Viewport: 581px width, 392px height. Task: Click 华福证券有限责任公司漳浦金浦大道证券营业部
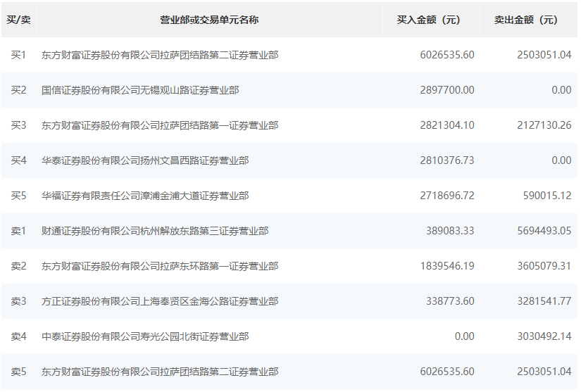(145, 196)
